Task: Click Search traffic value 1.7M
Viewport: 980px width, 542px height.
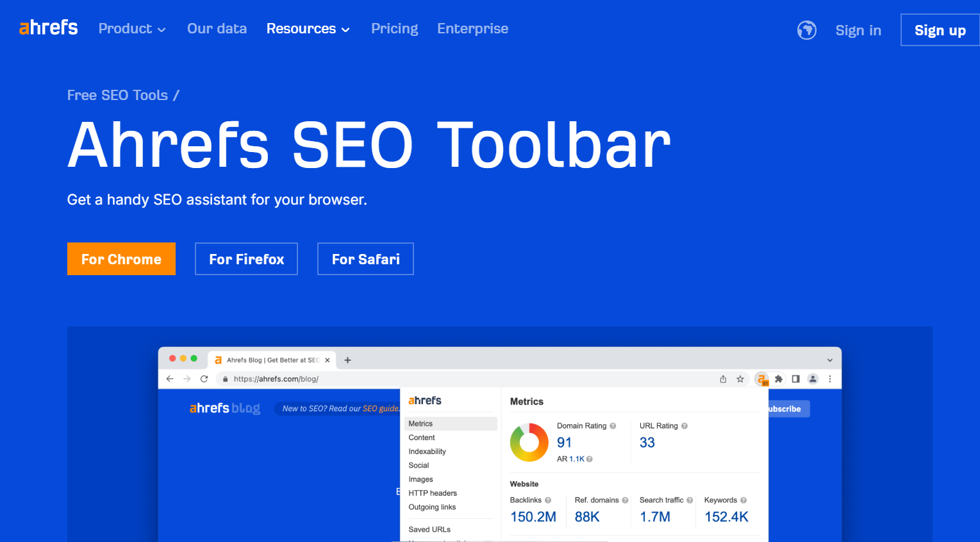Action: (x=655, y=517)
